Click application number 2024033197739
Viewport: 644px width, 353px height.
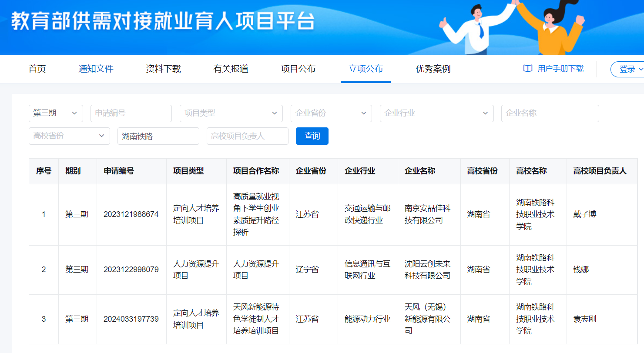(131, 319)
